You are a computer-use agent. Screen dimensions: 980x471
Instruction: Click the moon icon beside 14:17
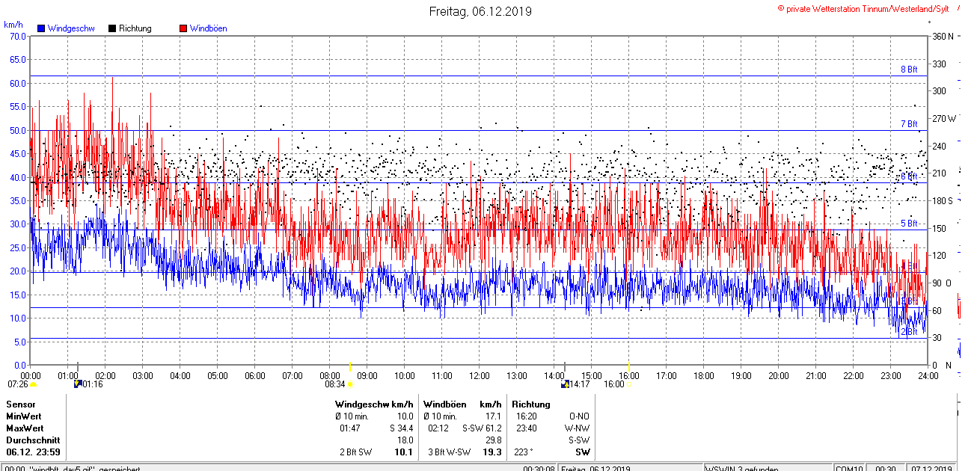[x=565, y=384]
